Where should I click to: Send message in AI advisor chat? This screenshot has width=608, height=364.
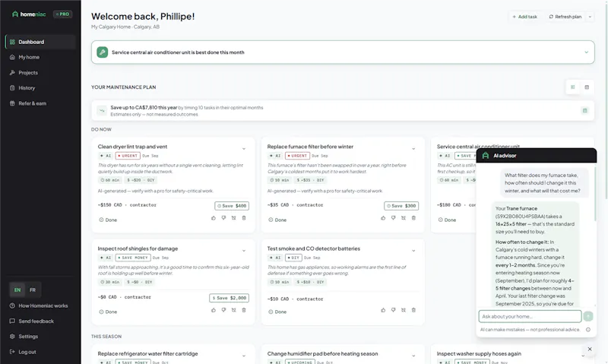point(588,316)
